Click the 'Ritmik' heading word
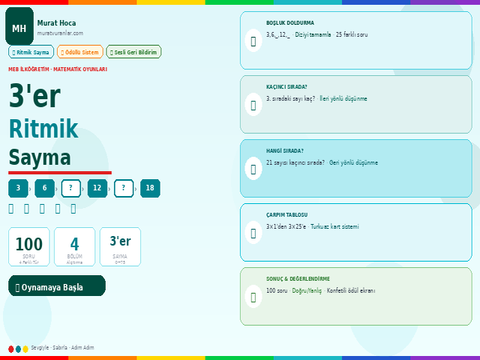 coord(43,129)
